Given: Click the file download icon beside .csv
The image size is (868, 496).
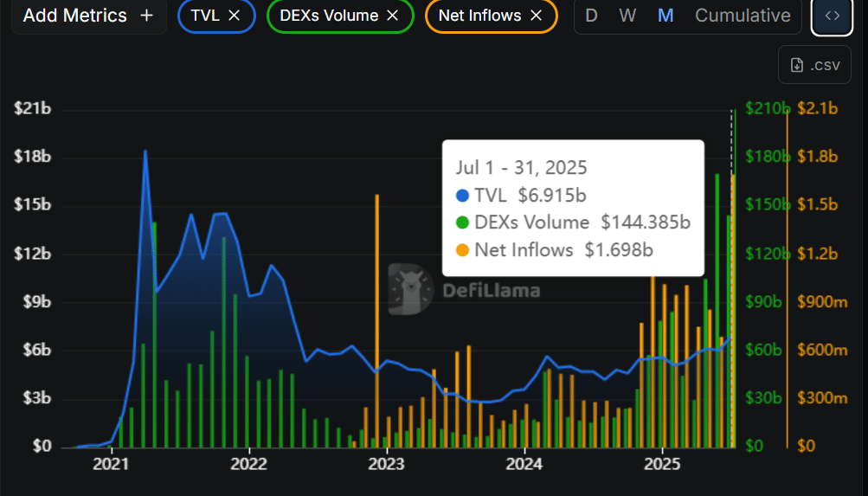Looking at the screenshot, I should [x=796, y=65].
